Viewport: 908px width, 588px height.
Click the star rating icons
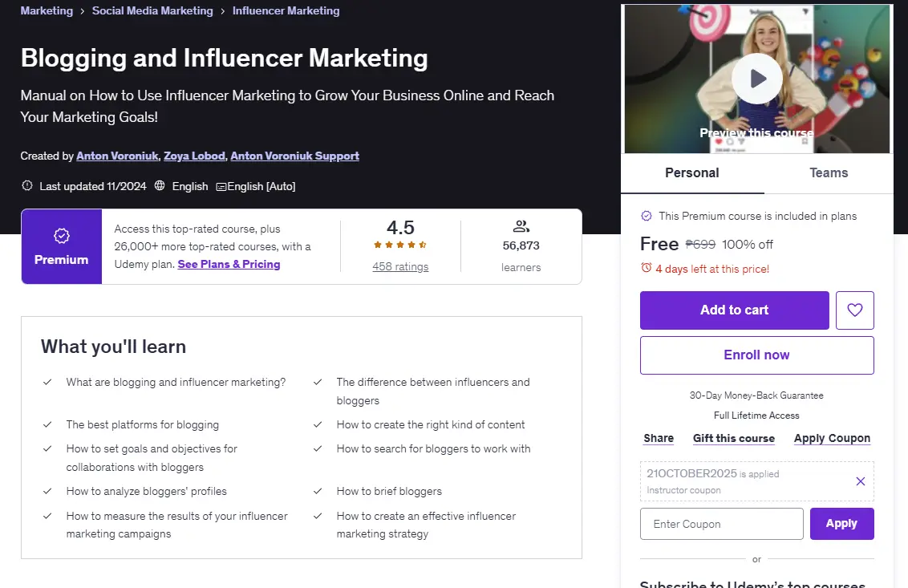400,245
